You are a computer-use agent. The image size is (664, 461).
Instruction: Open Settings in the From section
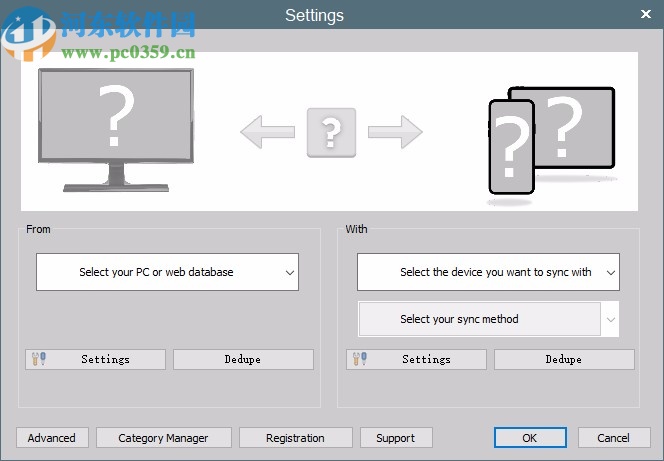[x=95, y=359]
